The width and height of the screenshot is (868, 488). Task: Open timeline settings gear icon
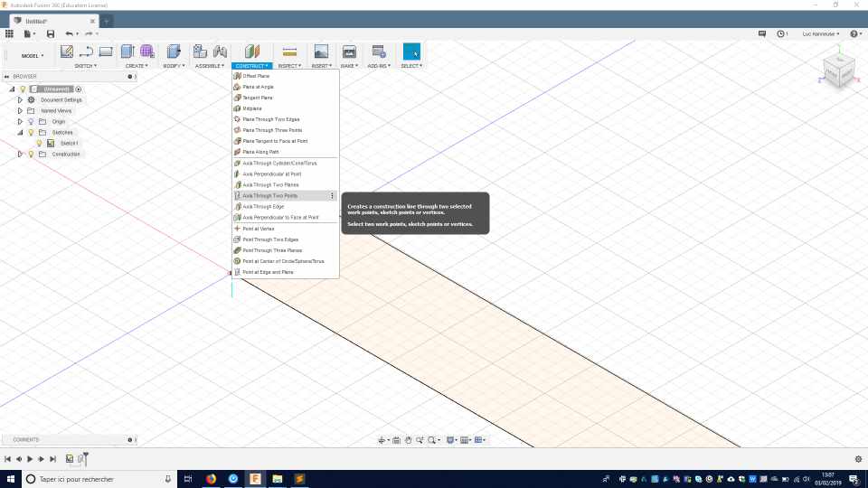(x=858, y=459)
